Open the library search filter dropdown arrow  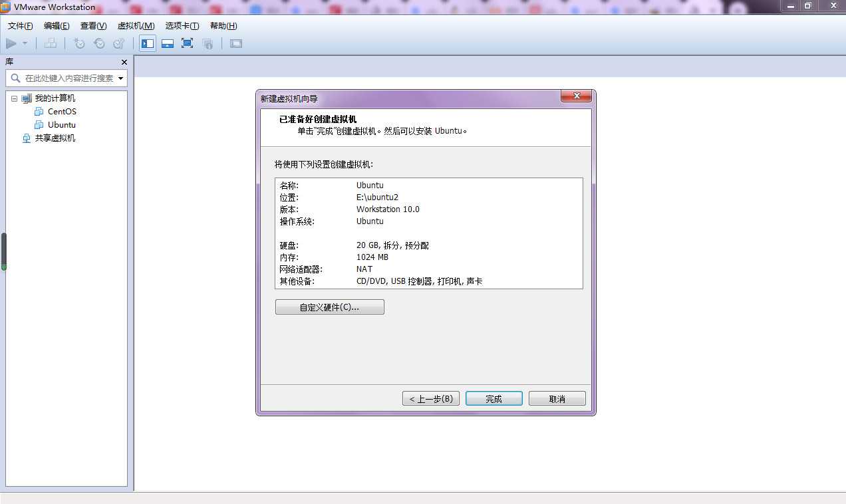pyautogui.click(x=121, y=78)
